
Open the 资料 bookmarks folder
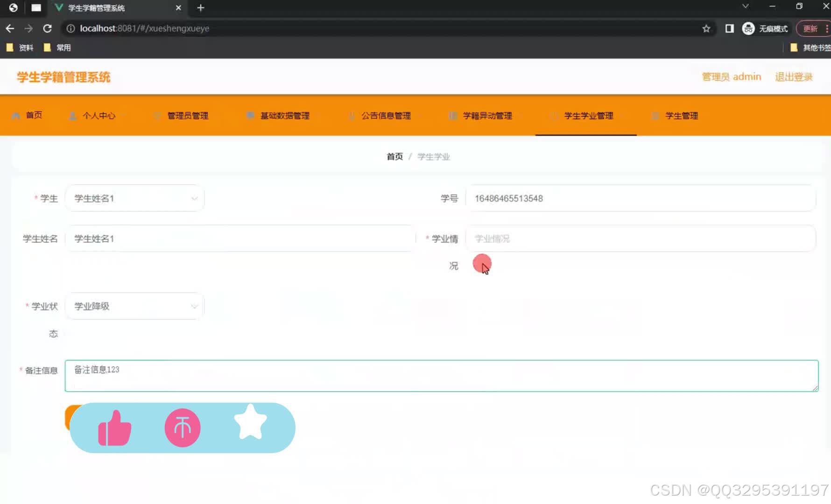coord(20,48)
